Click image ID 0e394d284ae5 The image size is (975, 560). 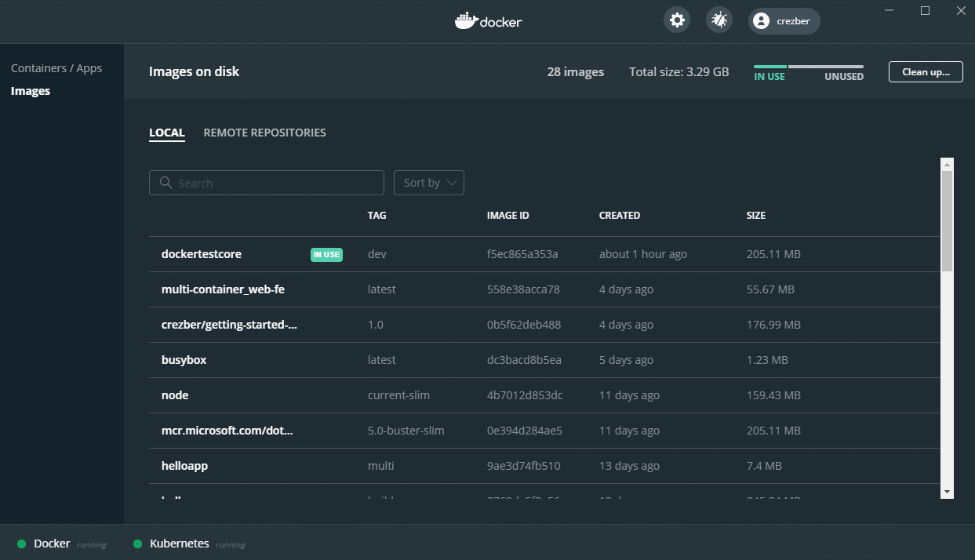[x=524, y=431]
